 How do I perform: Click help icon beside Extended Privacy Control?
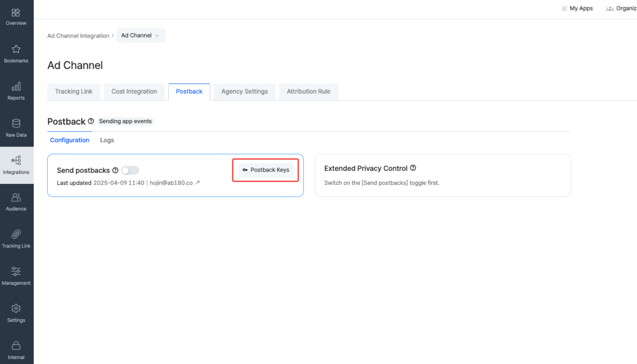[413, 168]
